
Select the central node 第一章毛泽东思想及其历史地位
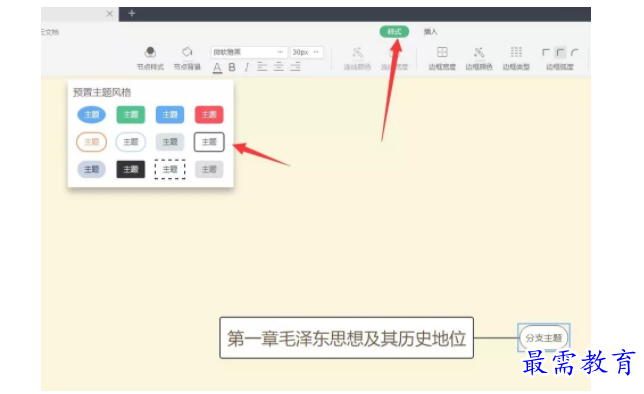pos(347,338)
